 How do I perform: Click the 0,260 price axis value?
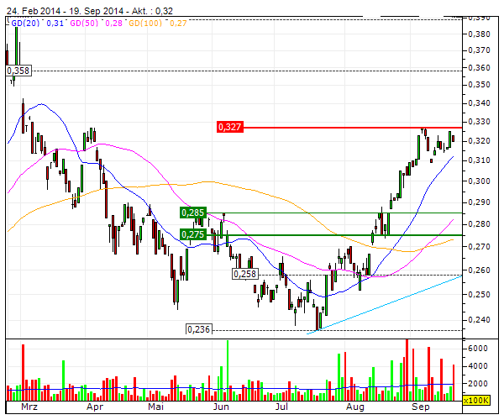click(x=480, y=270)
